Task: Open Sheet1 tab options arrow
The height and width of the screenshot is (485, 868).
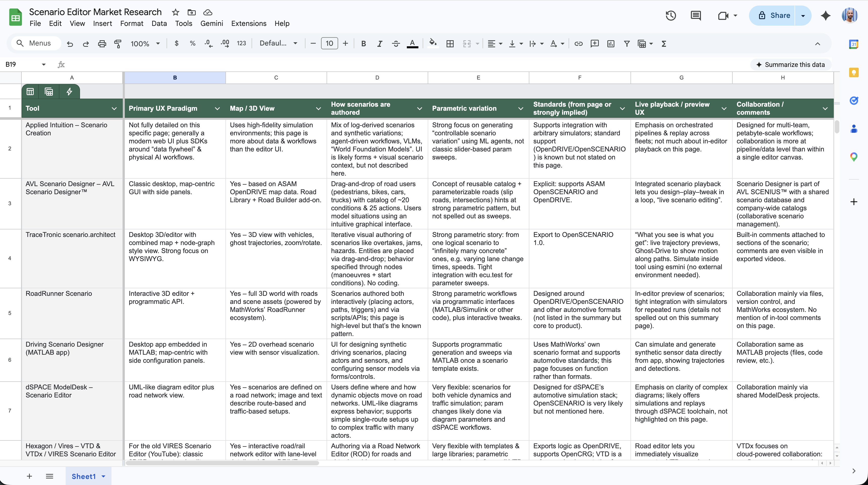Action: tap(103, 476)
